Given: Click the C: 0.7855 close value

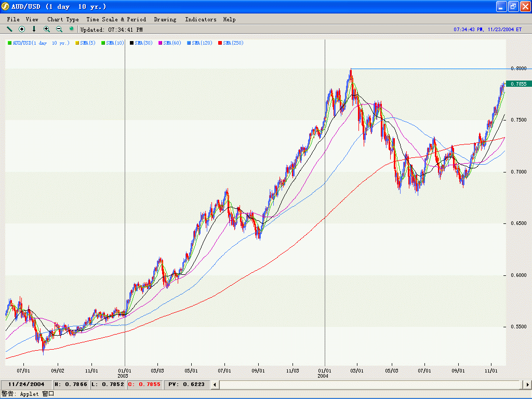Looking at the screenshot, I should click(144, 384).
